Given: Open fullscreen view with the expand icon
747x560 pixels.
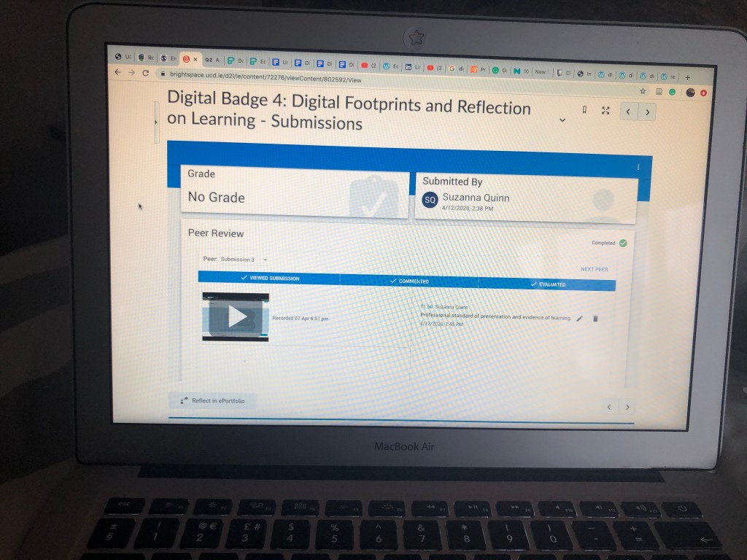Looking at the screenshot, I should pos(605,111).
